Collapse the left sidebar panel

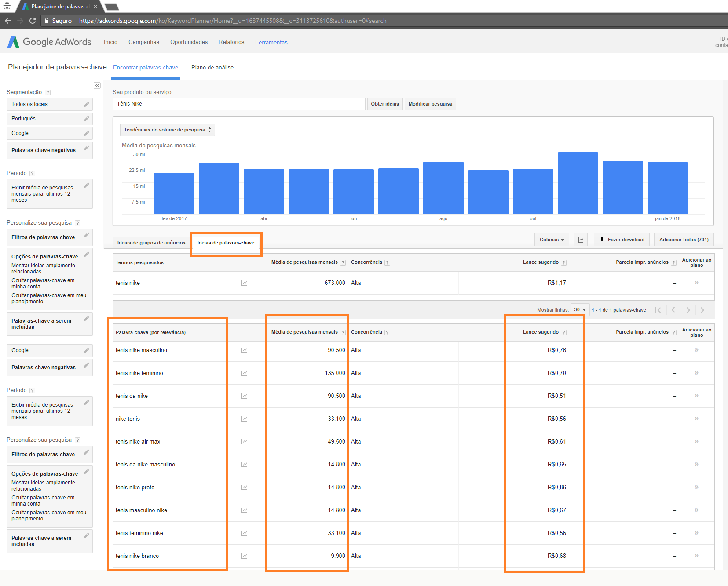pyautogui.click(x=97, y=86)
